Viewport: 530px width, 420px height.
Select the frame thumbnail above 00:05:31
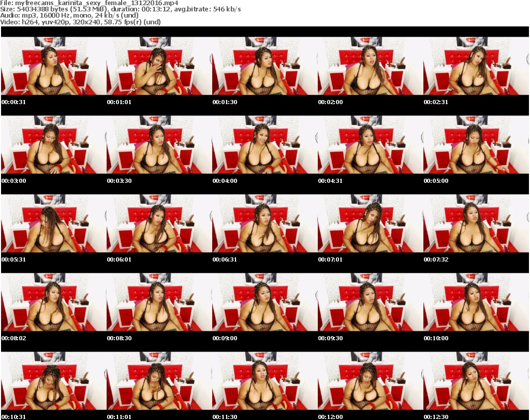pos(54,224)
